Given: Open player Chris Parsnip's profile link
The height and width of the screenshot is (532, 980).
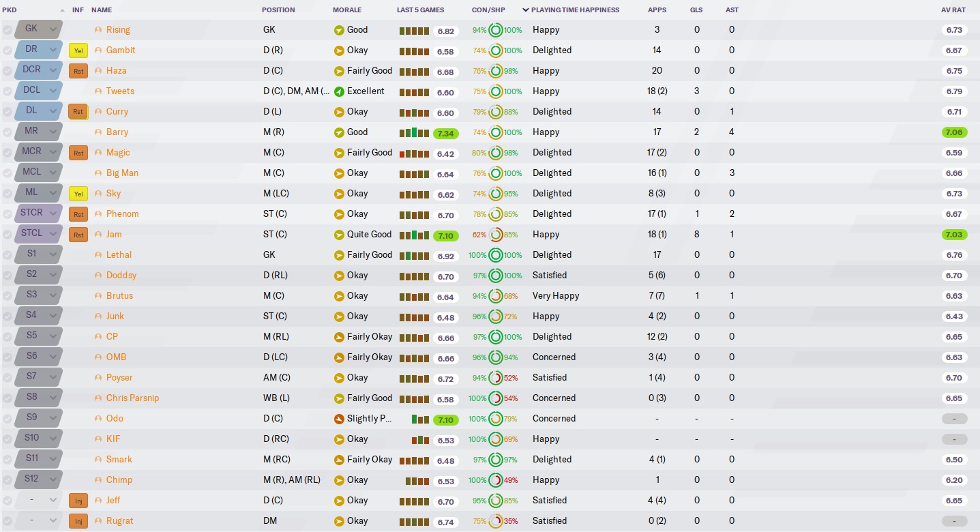Looking at the screenshot, I should [x=132, y=398].
